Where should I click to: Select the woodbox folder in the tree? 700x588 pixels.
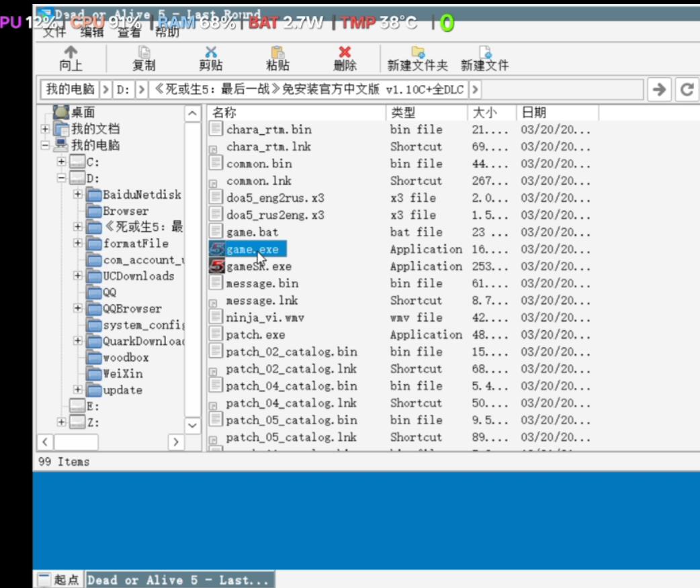point(126,358)
